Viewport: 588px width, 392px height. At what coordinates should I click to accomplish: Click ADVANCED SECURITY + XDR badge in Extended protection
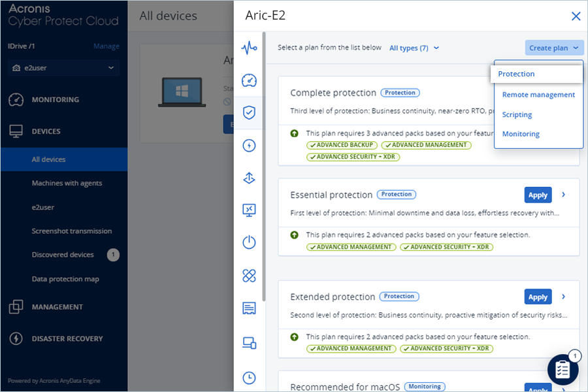(x=446, y=348)
